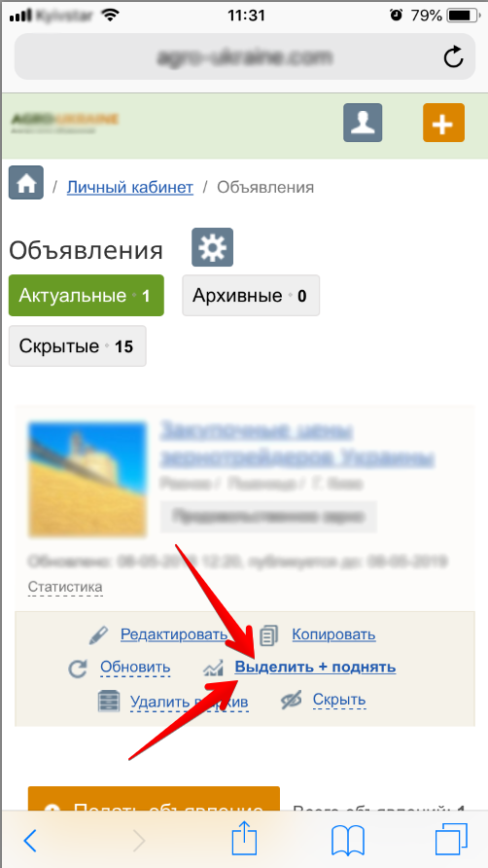488x868 pixels.
Task: Tap the orange plus add button
Action: tap(443, 123)
